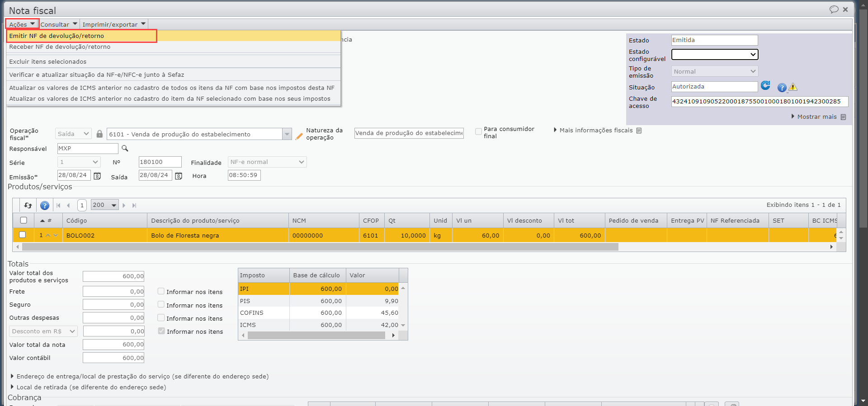Click the magnifier icon next to Responsável
Viewport: 868px width, 406px height.
[125, 149]
